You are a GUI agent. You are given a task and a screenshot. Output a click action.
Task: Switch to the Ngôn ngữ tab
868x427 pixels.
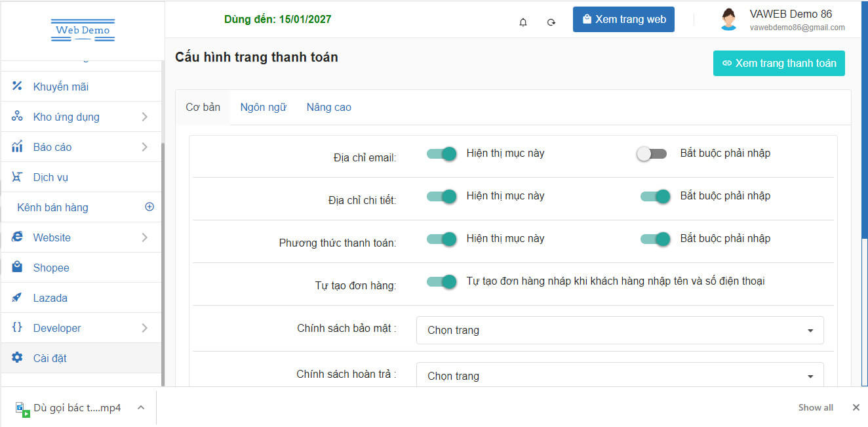(263, 108)
